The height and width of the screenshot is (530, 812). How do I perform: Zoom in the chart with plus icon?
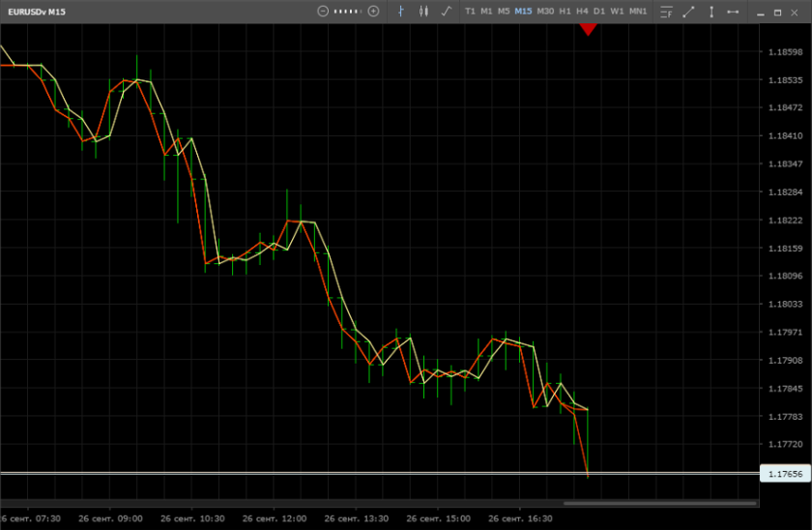pos(373,12)
